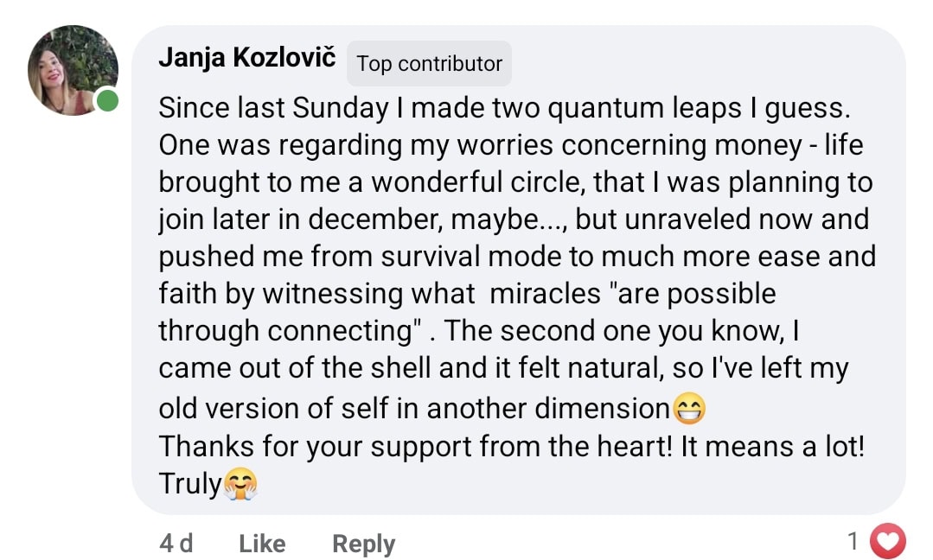Click the 4 d timestamp

point(176,544)
